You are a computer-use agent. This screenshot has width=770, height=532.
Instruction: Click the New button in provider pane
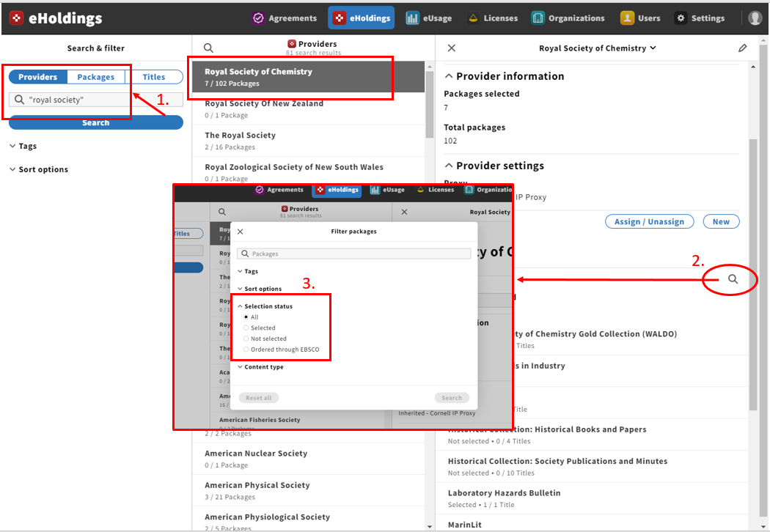tap(721, 222)
